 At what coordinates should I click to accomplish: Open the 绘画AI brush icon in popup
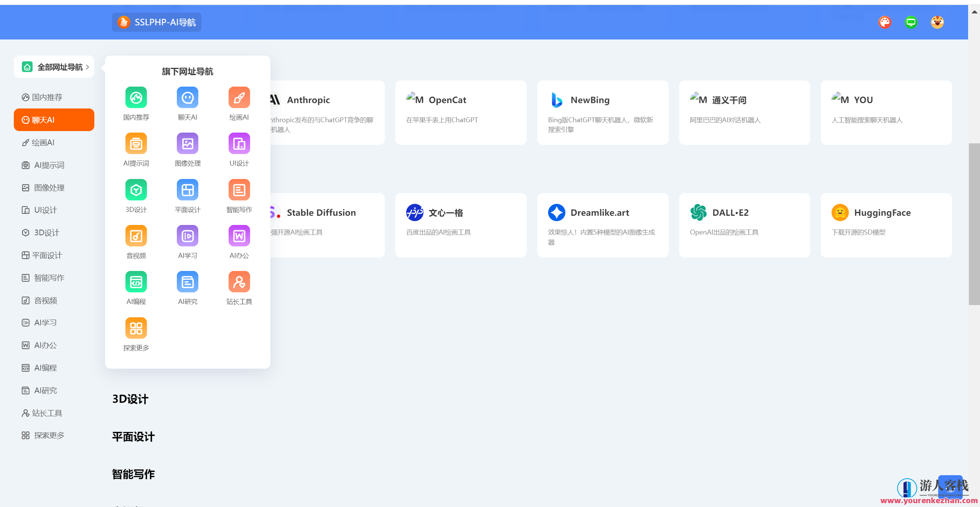[x=239, y=97]
